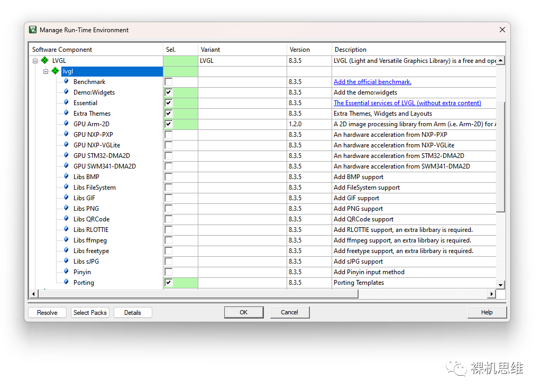Click the blue gem icon next to Benchmark
541x392 pixels.
pyautogui.click(x=66, y=81)
